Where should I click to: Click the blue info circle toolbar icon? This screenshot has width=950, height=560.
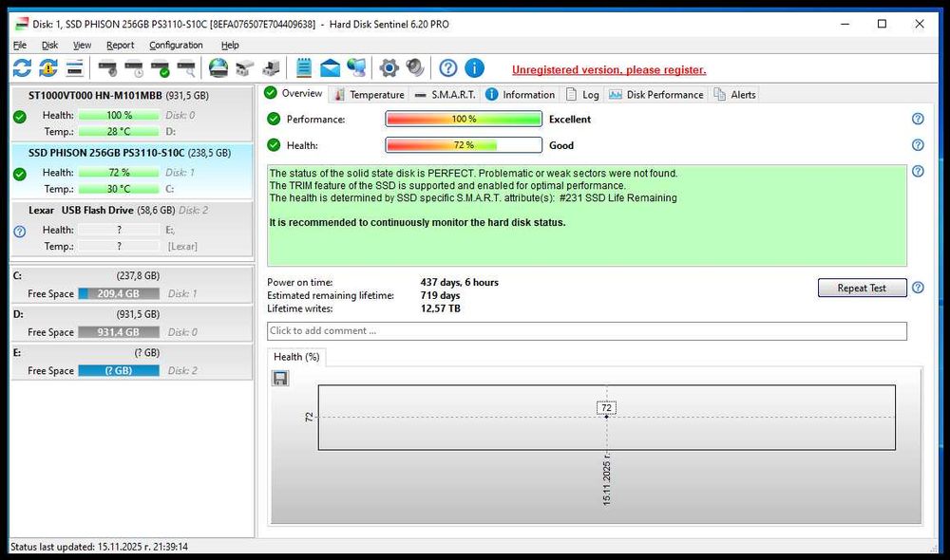474,67
